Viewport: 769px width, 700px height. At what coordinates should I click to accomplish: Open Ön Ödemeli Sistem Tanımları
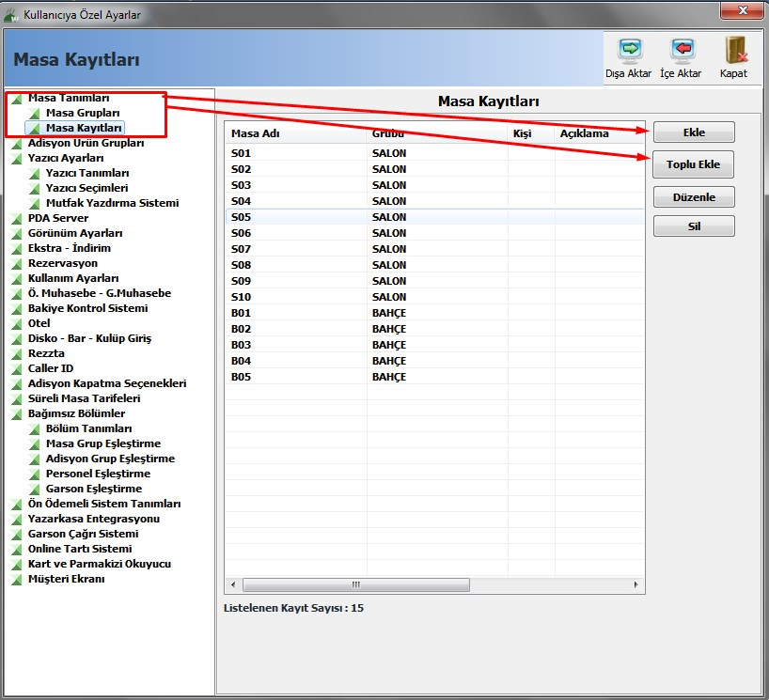(x=104, y=504)
